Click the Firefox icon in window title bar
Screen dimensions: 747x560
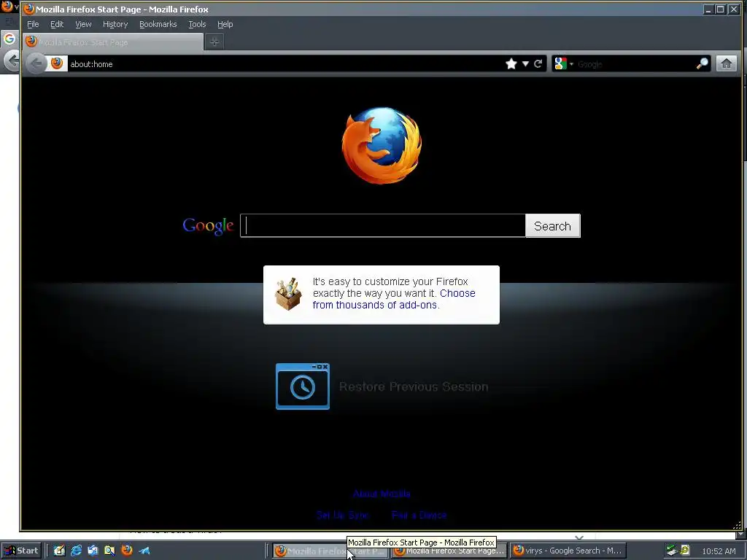(28, 9)
